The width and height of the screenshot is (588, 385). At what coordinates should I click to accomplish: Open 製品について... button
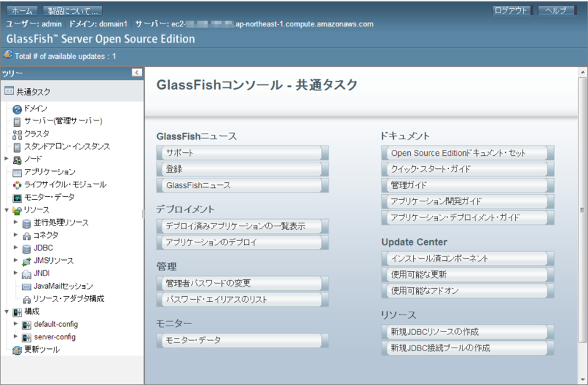[x=73, y=11]
